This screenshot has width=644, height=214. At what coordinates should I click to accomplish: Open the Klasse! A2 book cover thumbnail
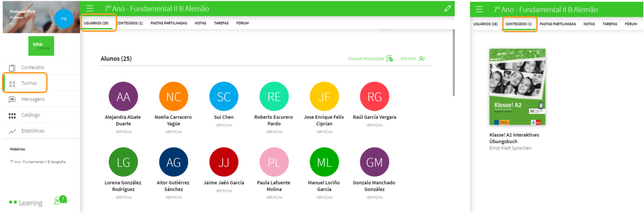[517, 87]
